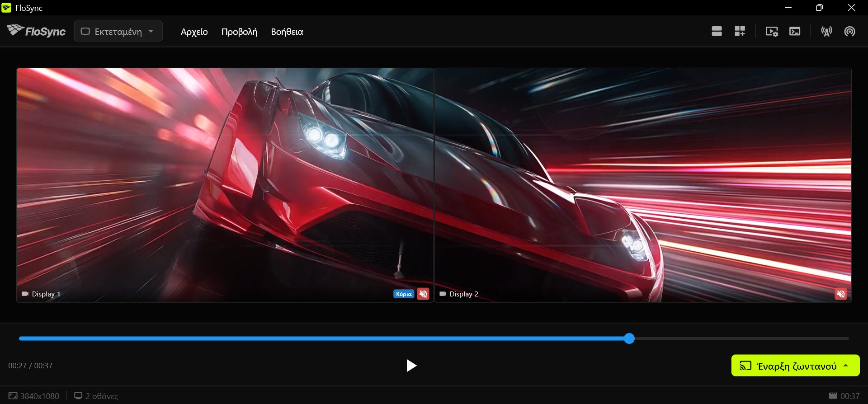Open the playback settings icon with gear
Image resolution: width=868 pixels, height=404 pixels.
tap(772, 31)
